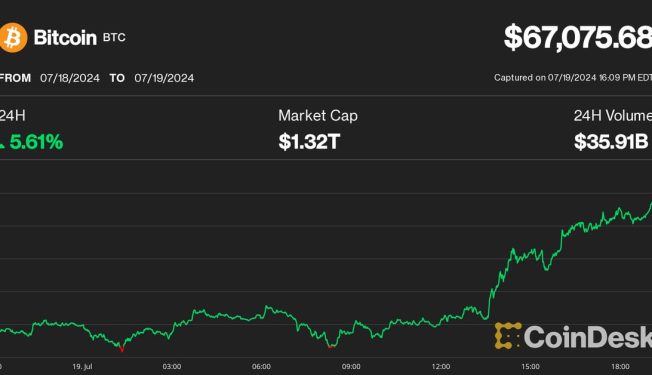This screenshot has height=375, width=652.
Task: Click the 19. Jul date axis marker
Action: (x=82, y=367)
